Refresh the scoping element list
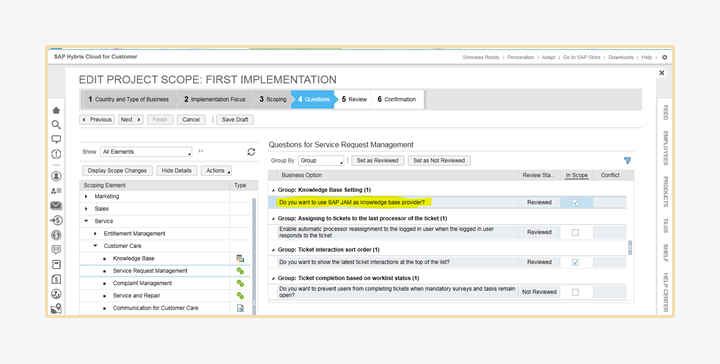Viewport: 720px width, 364px height. pos(251,151)
